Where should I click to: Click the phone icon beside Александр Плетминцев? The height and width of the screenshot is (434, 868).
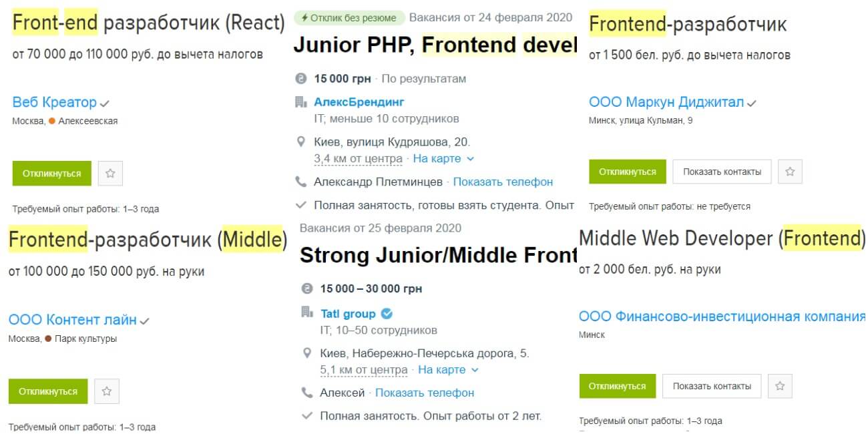[x=301, y=182]
